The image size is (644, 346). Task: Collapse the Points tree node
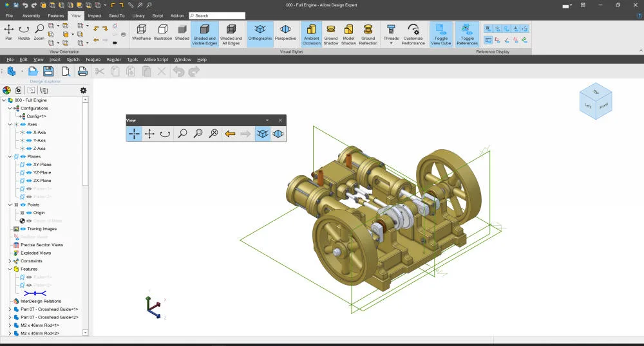point(10,205)
